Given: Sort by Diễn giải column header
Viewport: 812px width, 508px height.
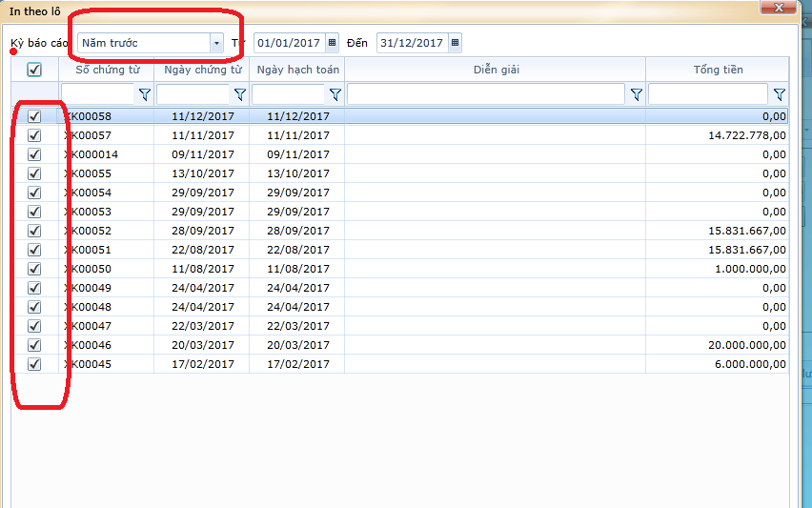Looking at the screenshot, I should click(x=496, y=70).
